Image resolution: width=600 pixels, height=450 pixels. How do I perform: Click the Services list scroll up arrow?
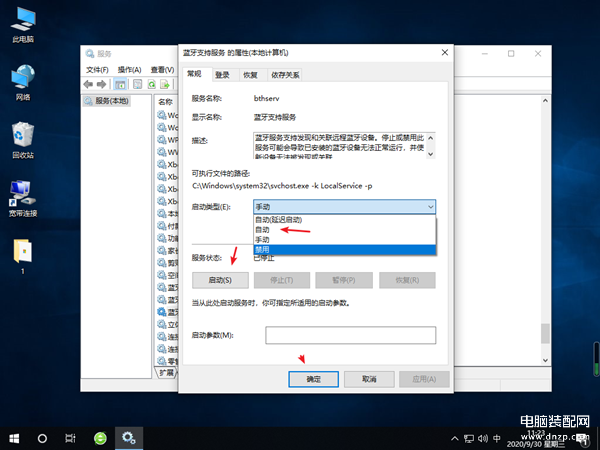(545, 100)
